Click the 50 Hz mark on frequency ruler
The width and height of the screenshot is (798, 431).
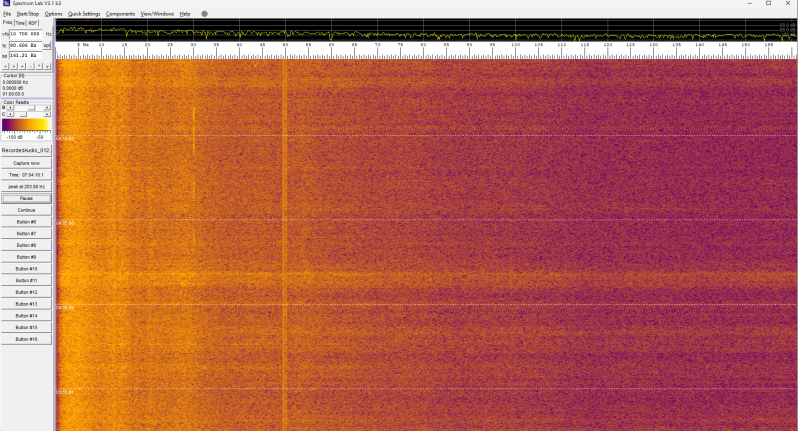coord(285,45)
